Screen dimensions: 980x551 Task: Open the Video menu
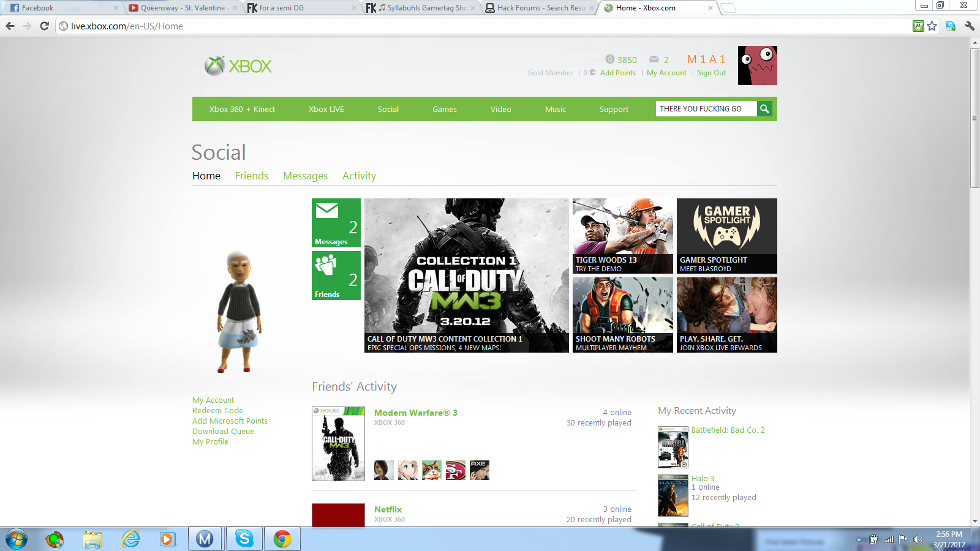[x=500, y=109]
